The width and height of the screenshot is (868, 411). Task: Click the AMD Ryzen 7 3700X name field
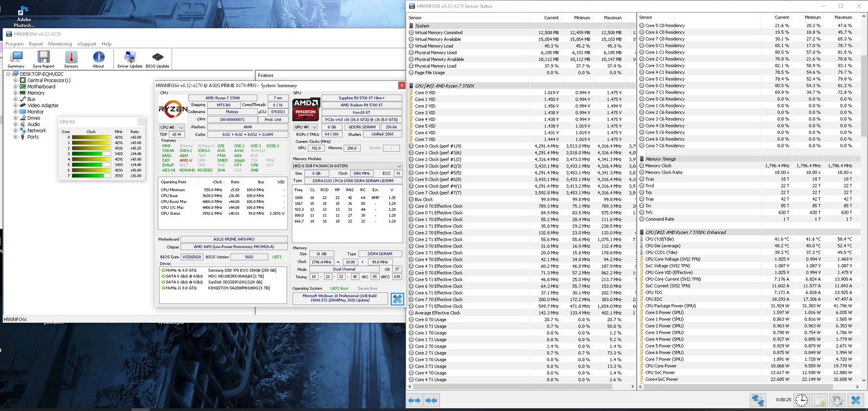pyautogui.click(x=222, y=98)
